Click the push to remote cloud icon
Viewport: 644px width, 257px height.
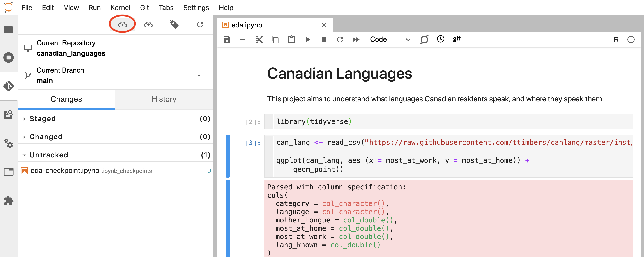click(x=148, y=23)
